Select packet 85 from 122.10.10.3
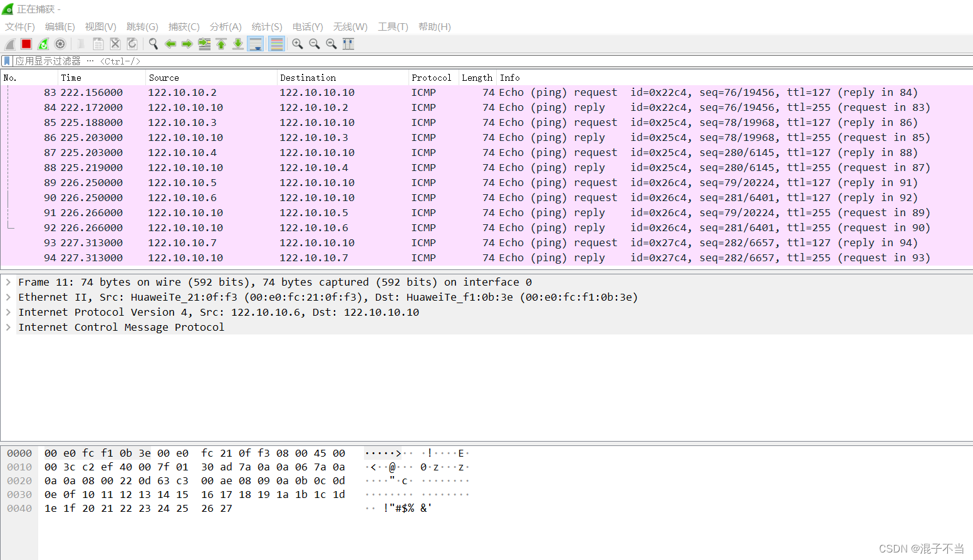Screen dimensions: 973x560 (486, 123)
